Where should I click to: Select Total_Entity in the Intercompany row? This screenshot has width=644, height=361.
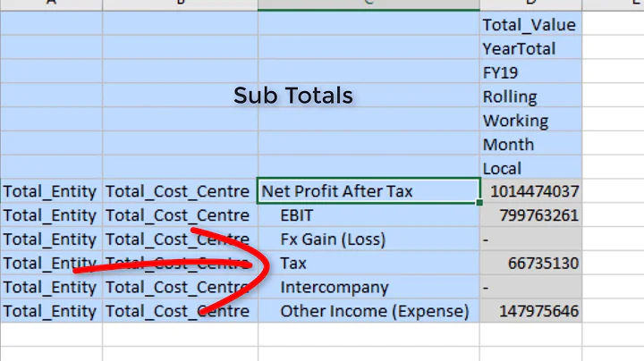click(51, 287)
